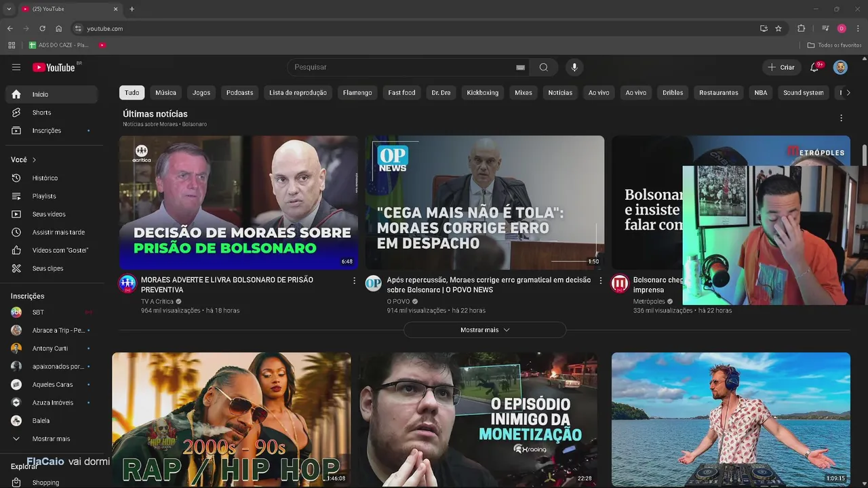Image resolution: width=868 pixels, height=488 pixels.
Task: Open Antony Curti channel subscription
Action: coord(51,348)
